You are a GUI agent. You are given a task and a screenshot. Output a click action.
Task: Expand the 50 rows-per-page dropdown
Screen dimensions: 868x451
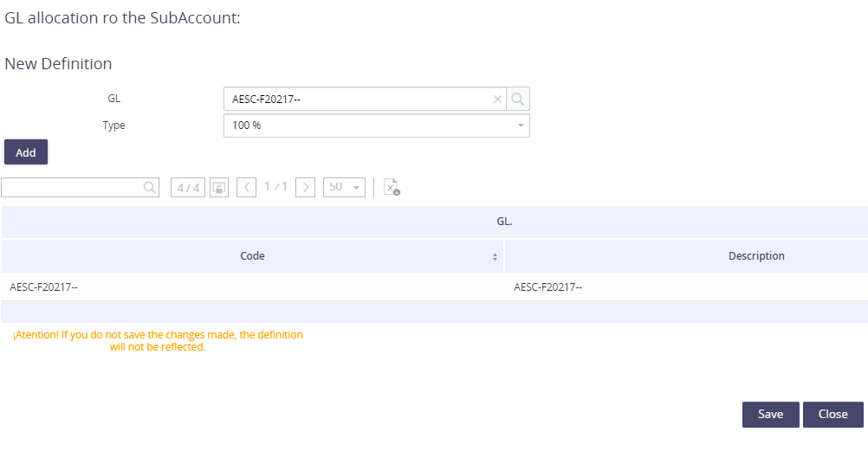coord(344,187)
